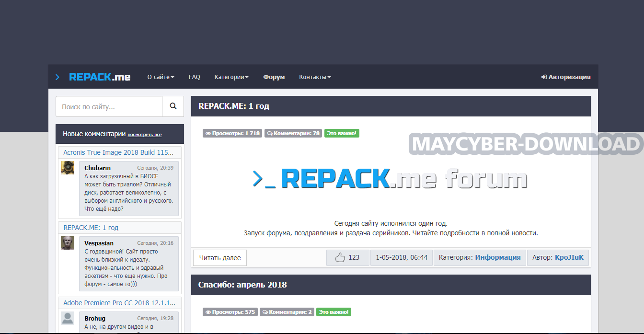Open the 'Форум' menu item
Screen dimensions: 644x334
[274, 77]
